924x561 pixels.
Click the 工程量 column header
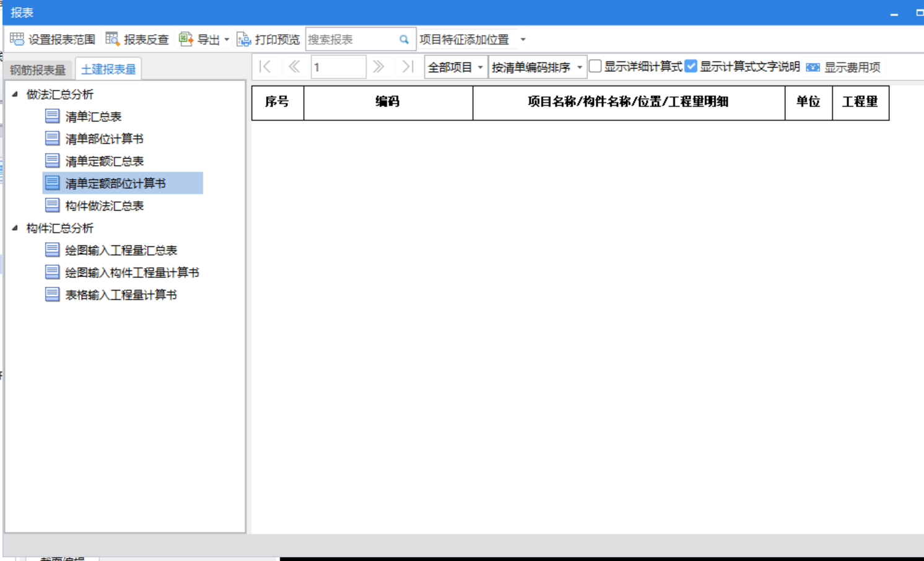click(x=860, y=102)
